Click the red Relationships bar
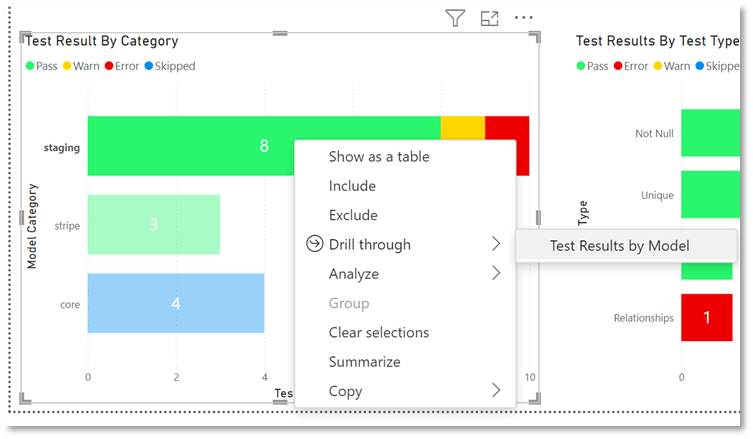The image size is (753, 439). click(706, 318)
